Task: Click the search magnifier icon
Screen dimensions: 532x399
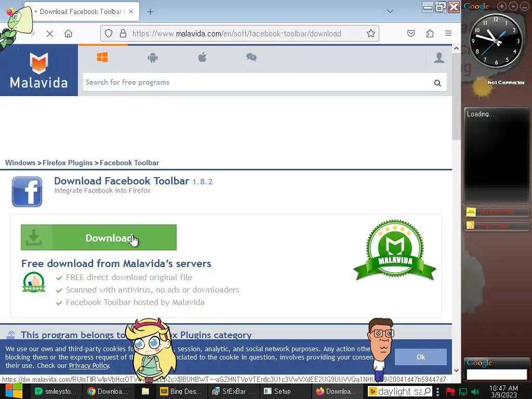Action: click(437, 83)
